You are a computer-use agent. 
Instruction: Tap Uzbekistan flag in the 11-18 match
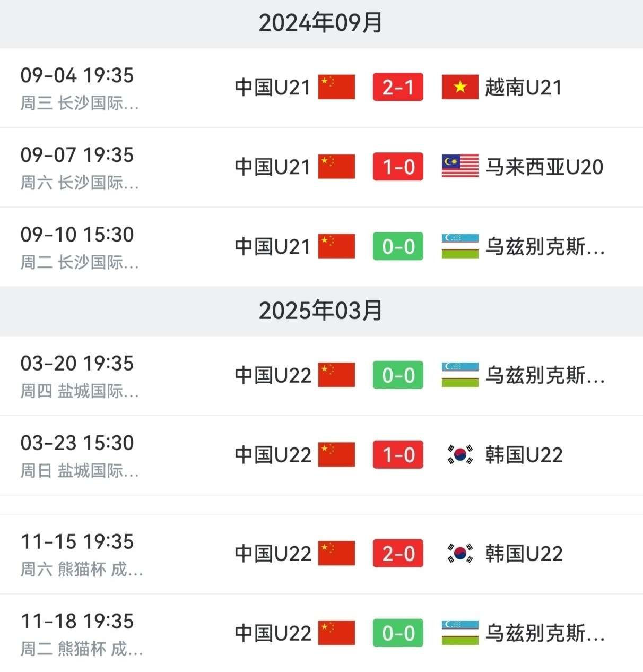[460, 633]
